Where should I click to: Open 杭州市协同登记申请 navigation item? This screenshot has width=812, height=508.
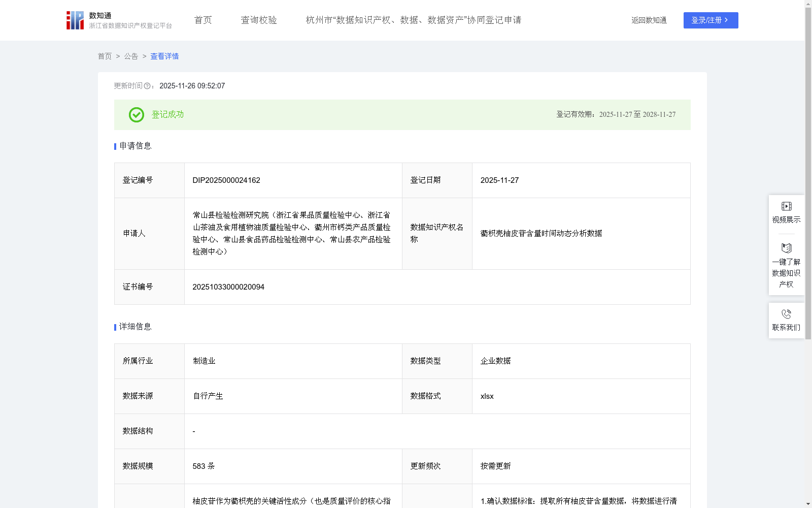click(x=414, y=20)
